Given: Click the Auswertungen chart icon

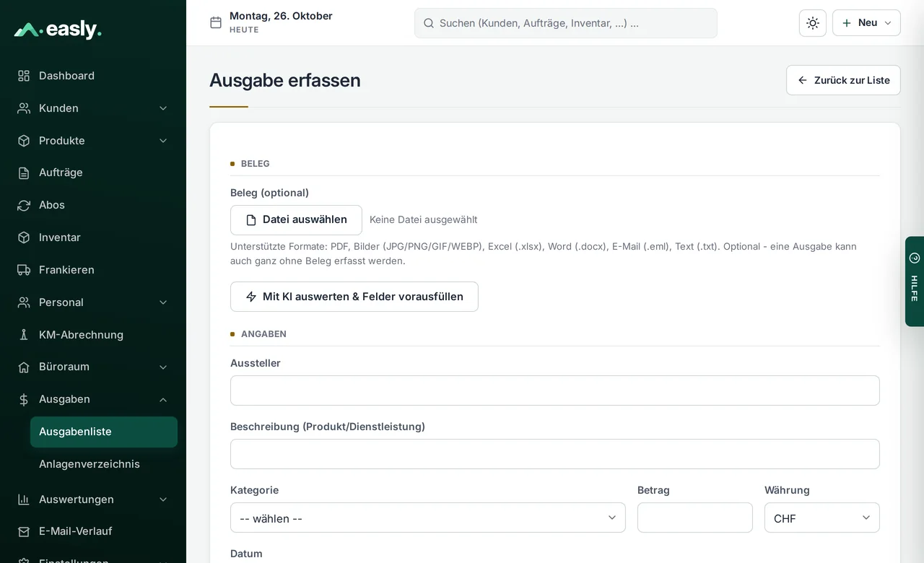Looking at the screenshot, I should click(24, 499).
